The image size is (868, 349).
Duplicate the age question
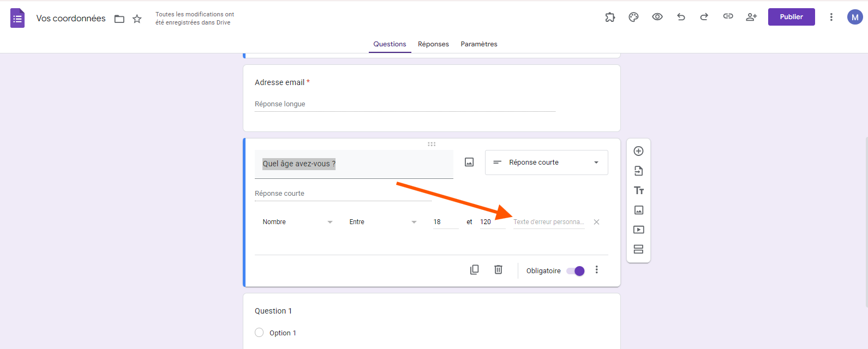[475, 270]
